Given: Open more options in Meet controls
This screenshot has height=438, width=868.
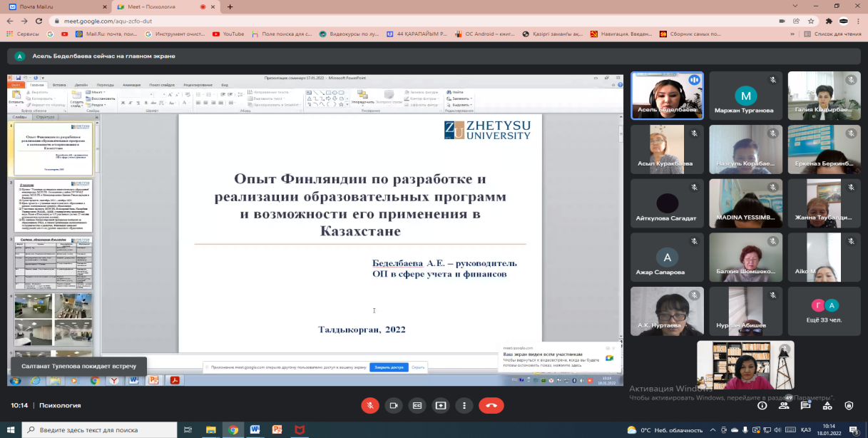Looking at the screenshot, I should pyautogui.click(x=464, y=405).
